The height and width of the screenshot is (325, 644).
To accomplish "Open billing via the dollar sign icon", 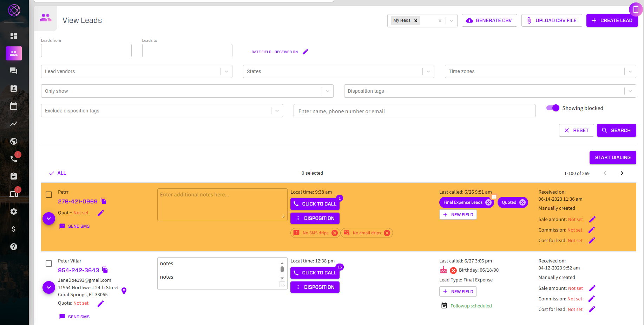I will (x=14, y=229).
